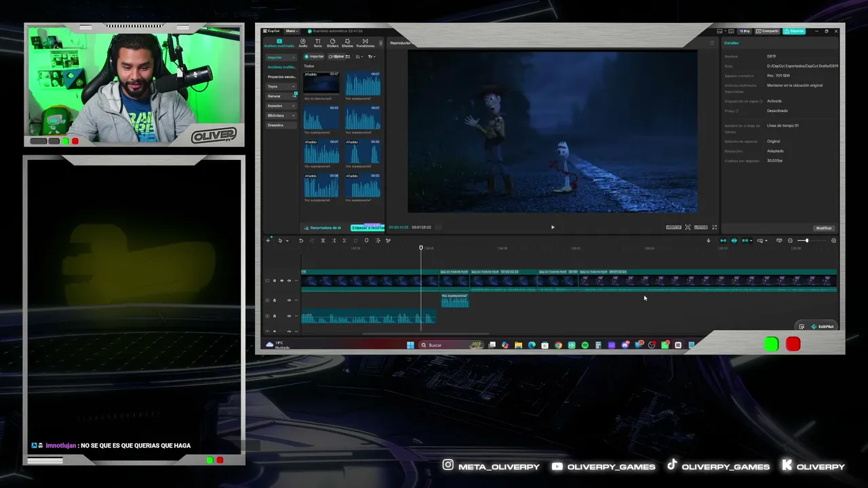Viewport: 868px width, 488px height.
Task: Click the taskbar Buscar search box
Action: (x=452, y=345)
